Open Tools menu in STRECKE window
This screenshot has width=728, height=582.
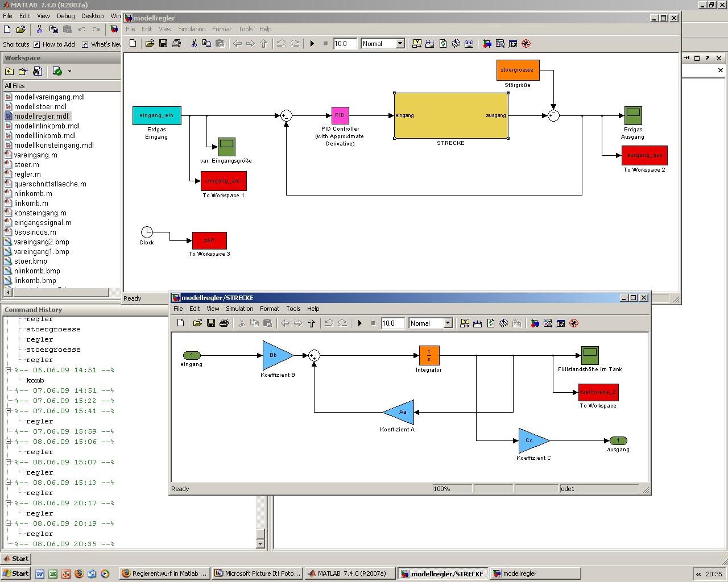293,309
